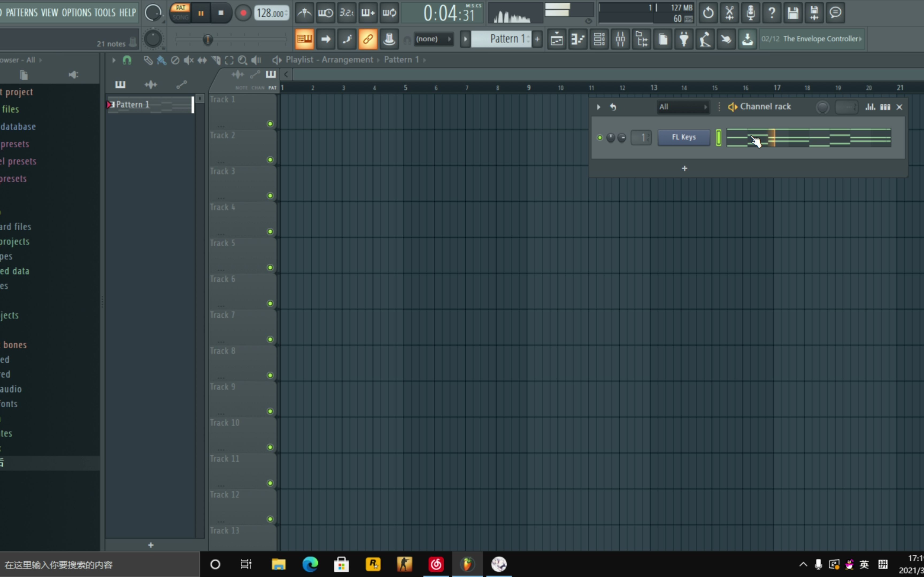Click the record button in transport

(244, 13)
